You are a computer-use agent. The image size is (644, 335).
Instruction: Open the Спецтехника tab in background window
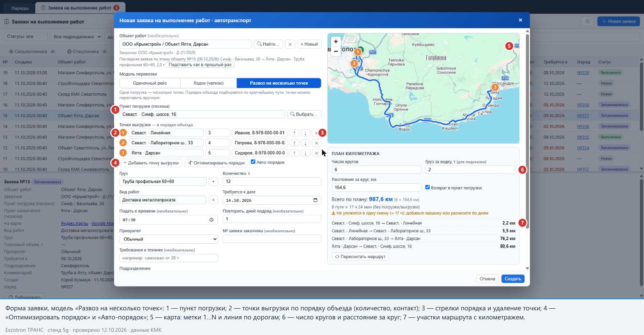tap(87, 52)
